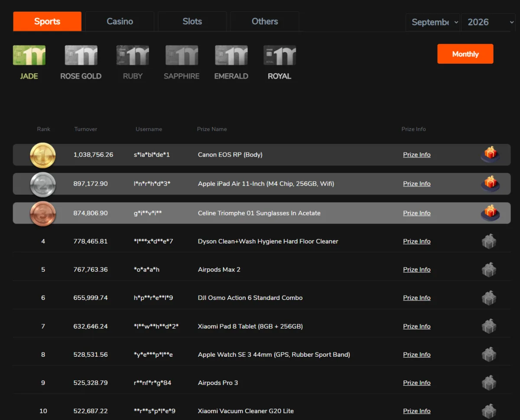Open the 2026 year dropdown
The width and height of the screenshot is (520, 420).
(x=488, y=22)
